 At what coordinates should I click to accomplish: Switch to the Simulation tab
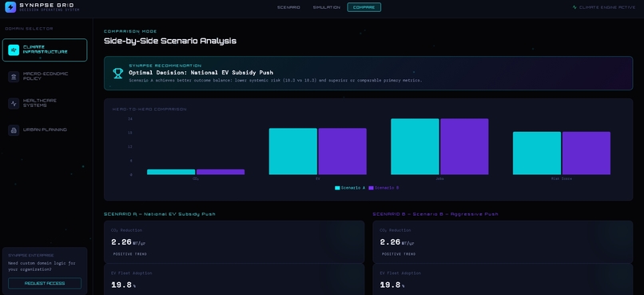click(x=327, y=7)
